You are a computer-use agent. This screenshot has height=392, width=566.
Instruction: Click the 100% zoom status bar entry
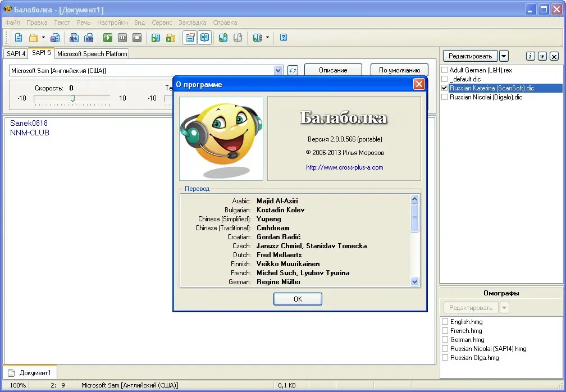tap(18, 385)
